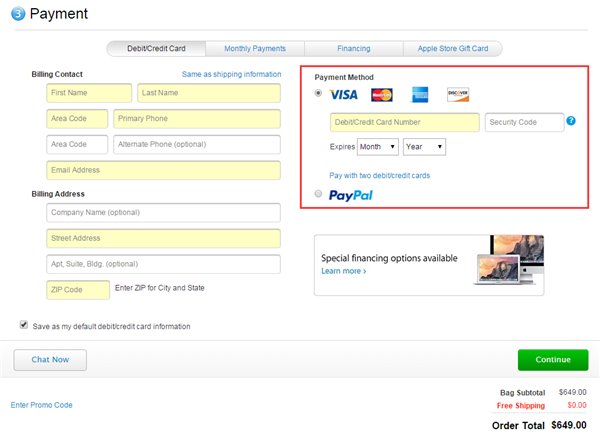Click the PayPal logo
Image resolution: width=600 pixels, height=440 pixels.
point(350,195)
